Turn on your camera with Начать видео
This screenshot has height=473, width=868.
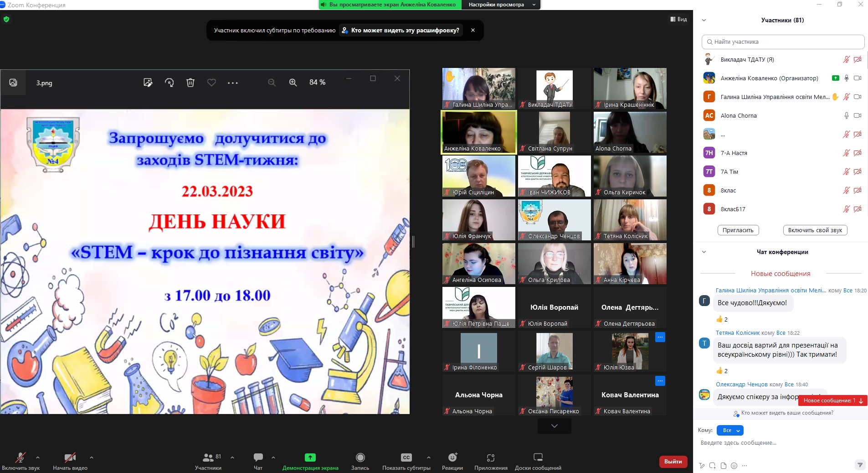[x=70, y=461]
